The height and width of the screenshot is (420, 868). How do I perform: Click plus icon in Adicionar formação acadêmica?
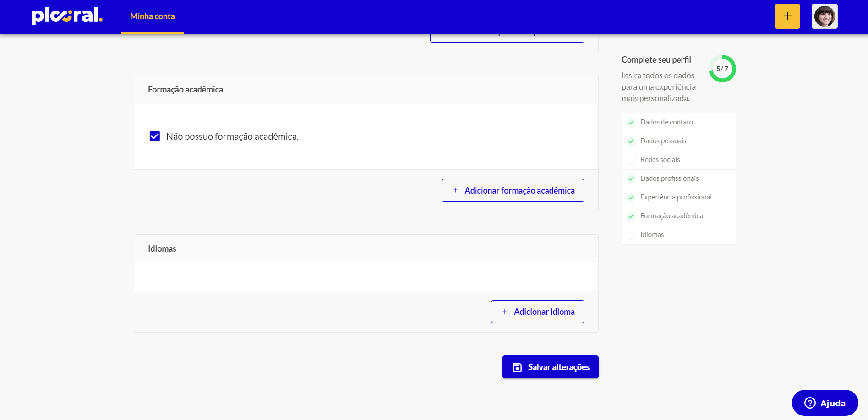pos(455,190)
